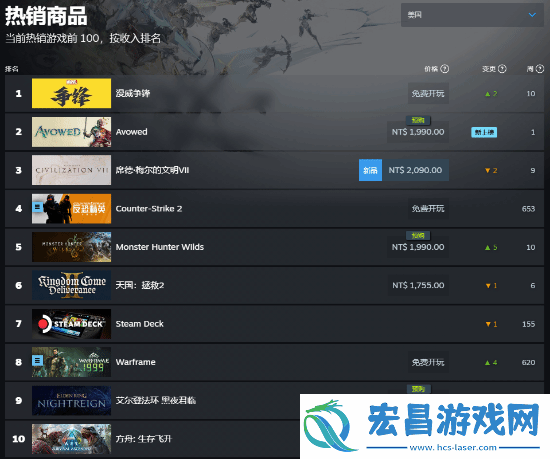The image size is (550, 459).
Task: Click weeks value 620 for Warframe
Action: 528,362
